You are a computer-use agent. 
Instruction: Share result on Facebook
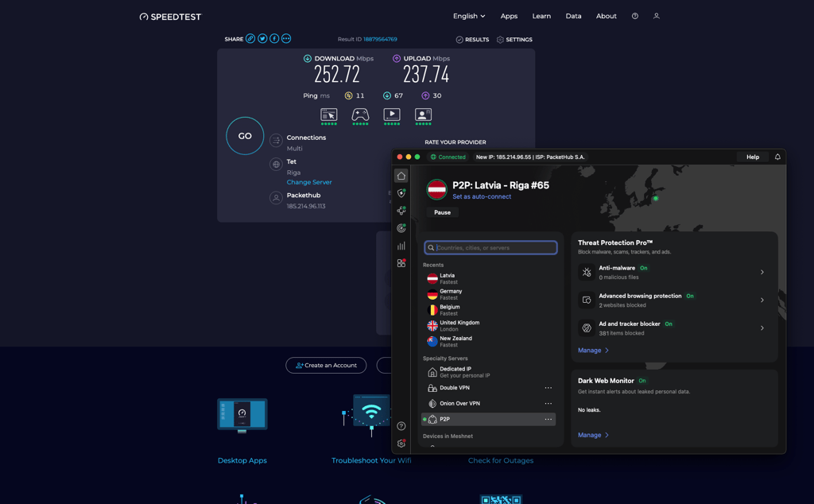(x=274, y=38)
